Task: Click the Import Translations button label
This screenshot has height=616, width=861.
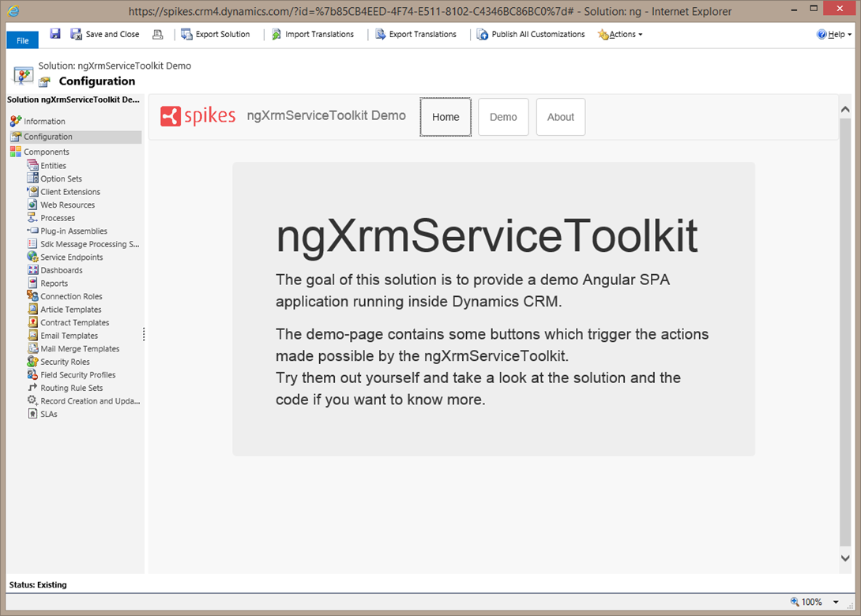Action: click(320, 34)
